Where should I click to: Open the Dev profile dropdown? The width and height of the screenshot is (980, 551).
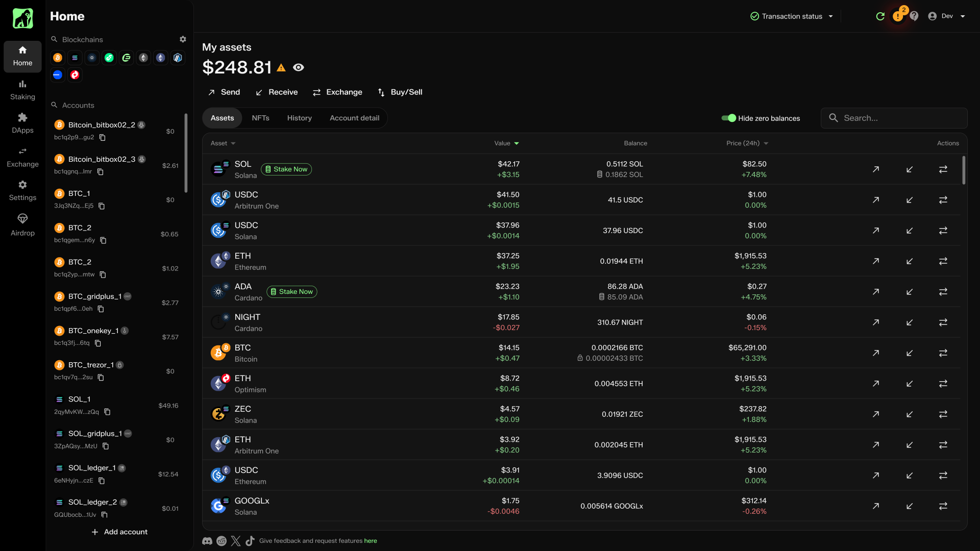pos(947,16)
